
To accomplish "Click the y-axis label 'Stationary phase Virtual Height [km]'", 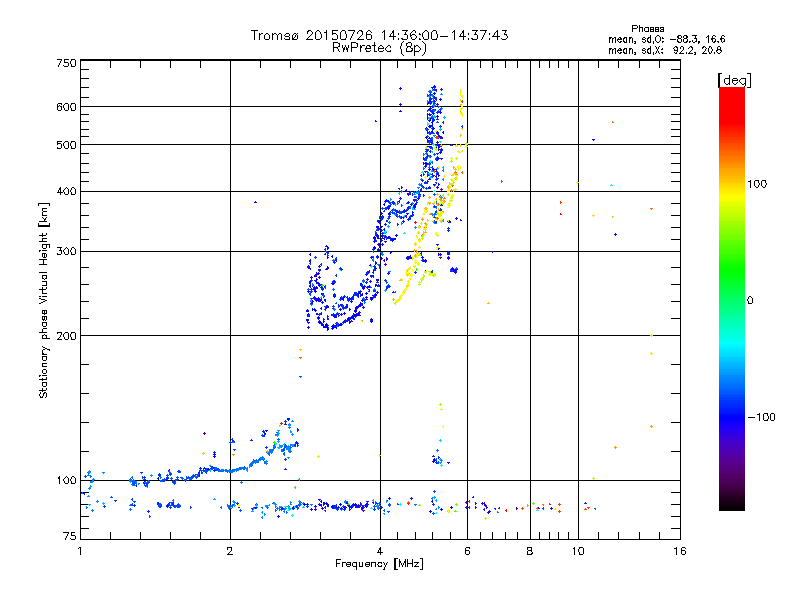I will (x=43, y=301).
